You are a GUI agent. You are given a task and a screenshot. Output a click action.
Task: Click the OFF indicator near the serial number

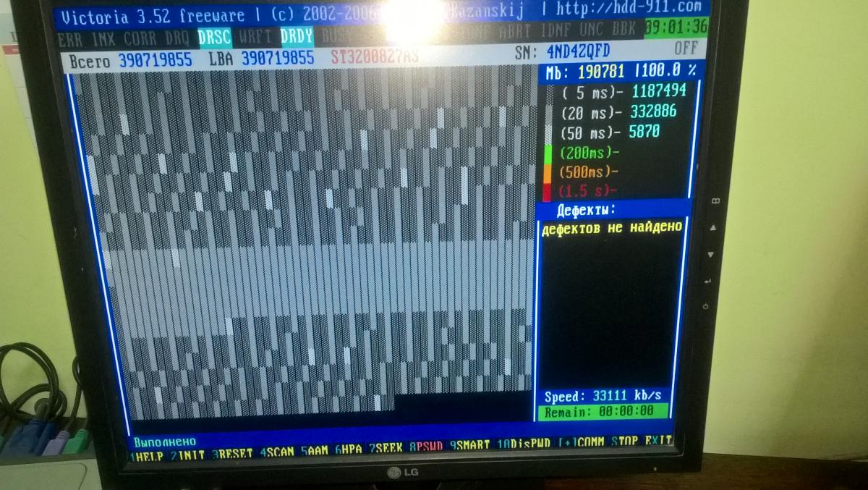[686, 48]
